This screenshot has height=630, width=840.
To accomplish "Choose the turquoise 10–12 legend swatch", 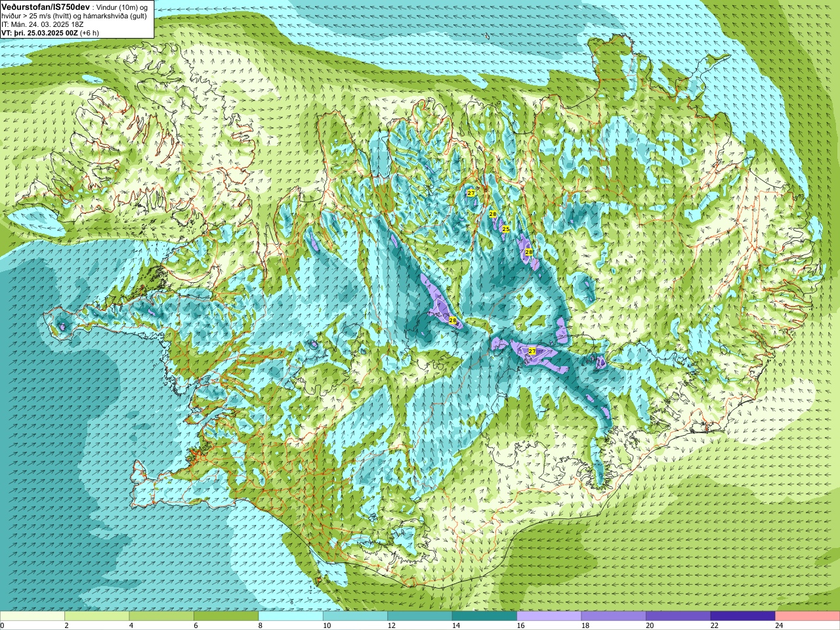I will point(356,616).
